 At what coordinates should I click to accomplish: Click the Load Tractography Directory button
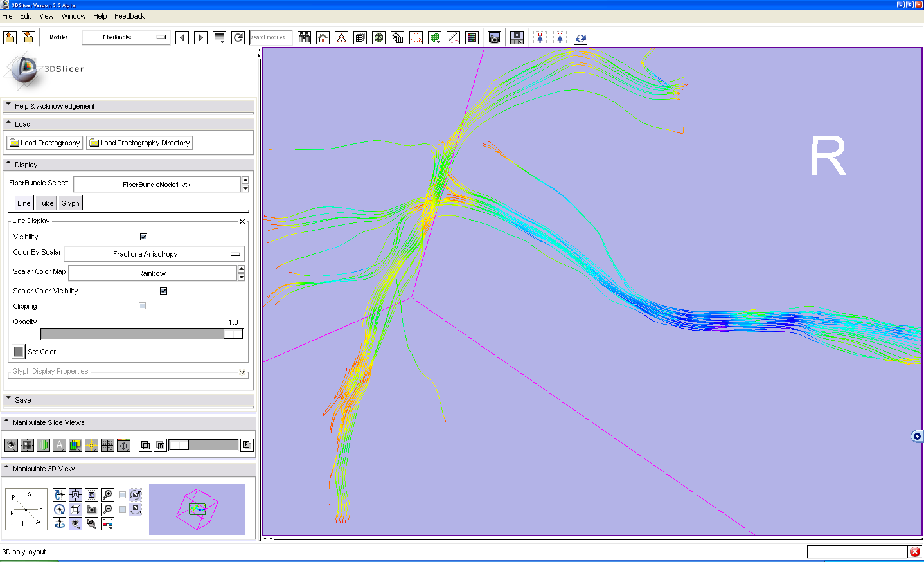coord(139,143)
